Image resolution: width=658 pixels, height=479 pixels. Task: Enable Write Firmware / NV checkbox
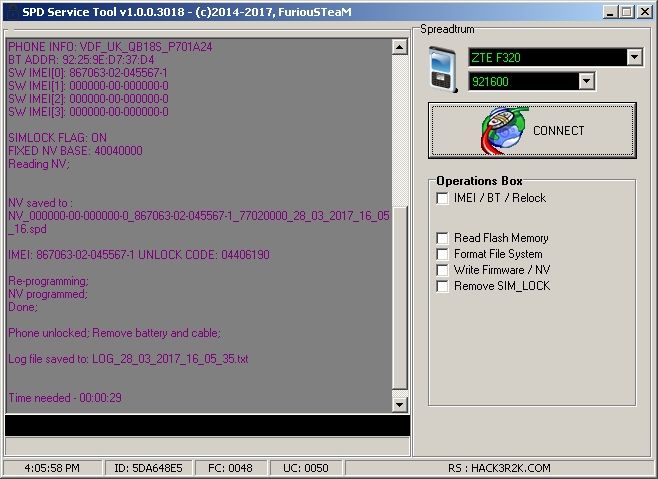click(x=443, y=270)
